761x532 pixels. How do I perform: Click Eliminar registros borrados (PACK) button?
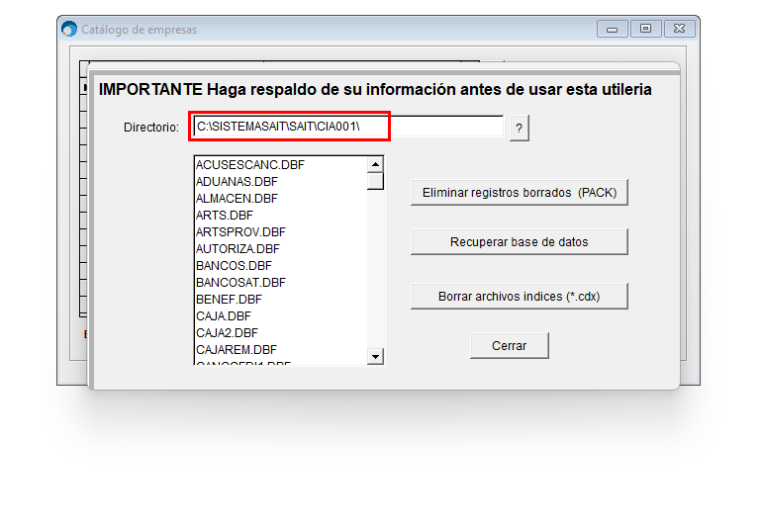point(520,193)
